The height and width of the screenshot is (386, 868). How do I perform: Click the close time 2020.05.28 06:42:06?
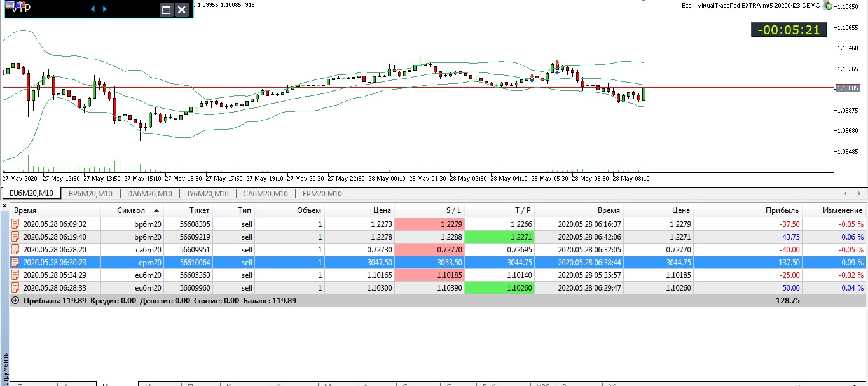coord(589,237)
